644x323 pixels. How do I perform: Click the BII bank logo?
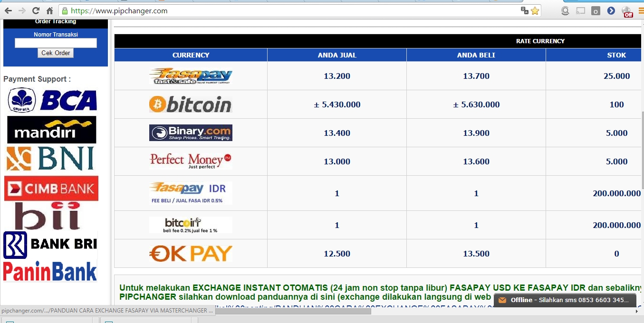tap(47, 216)
